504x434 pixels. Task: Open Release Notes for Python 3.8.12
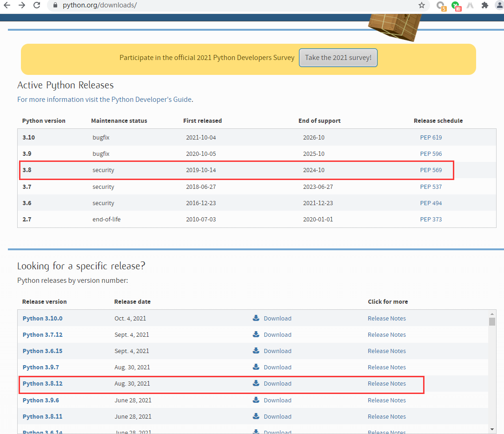pos(387,383)
